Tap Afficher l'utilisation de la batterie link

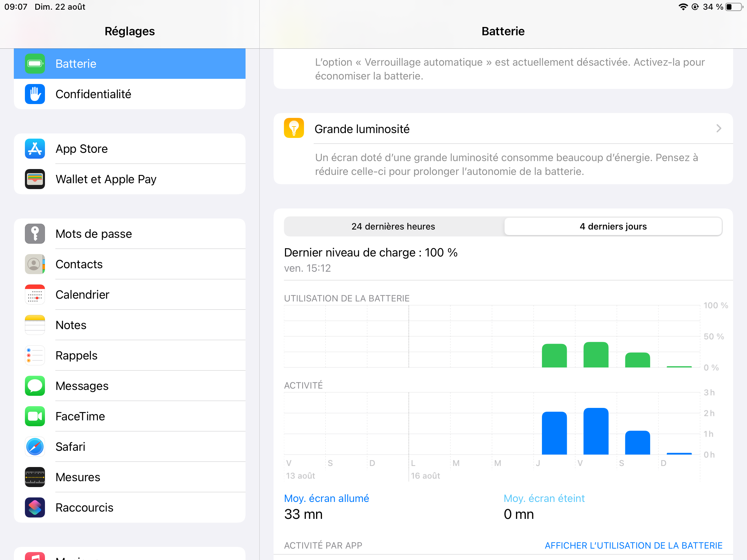coord(634,545)
